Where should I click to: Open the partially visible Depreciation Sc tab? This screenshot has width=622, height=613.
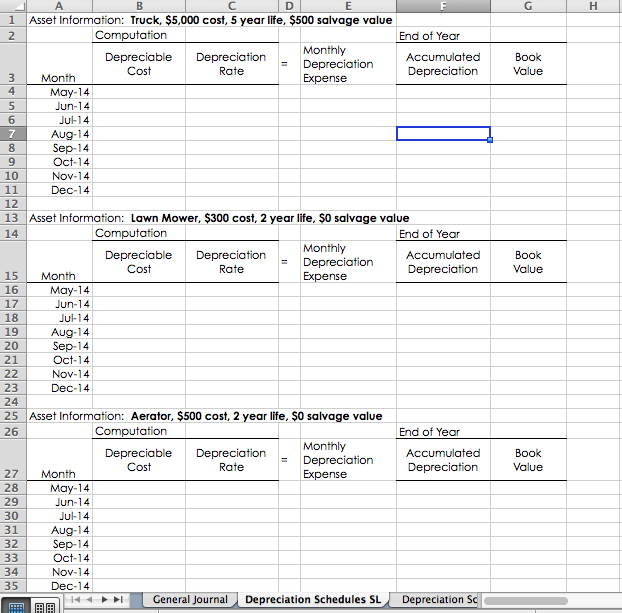point(439,600)
